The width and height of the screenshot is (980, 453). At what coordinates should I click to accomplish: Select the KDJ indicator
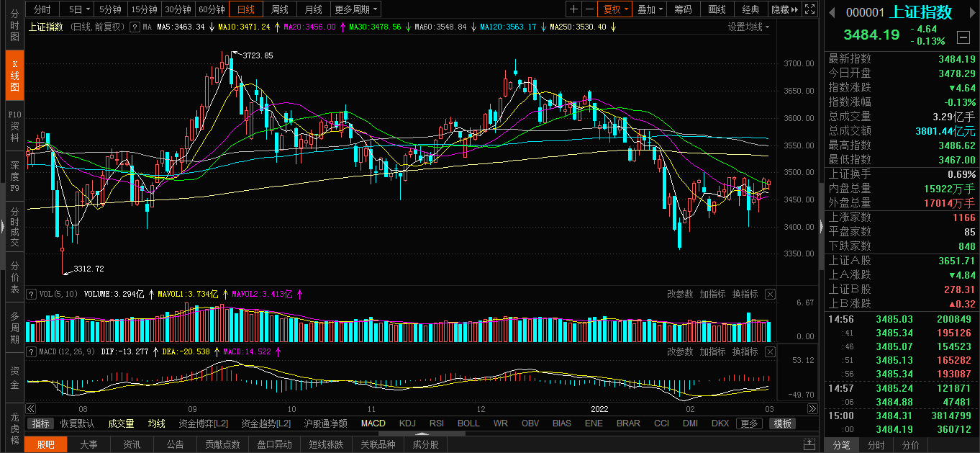click(407, 423)
